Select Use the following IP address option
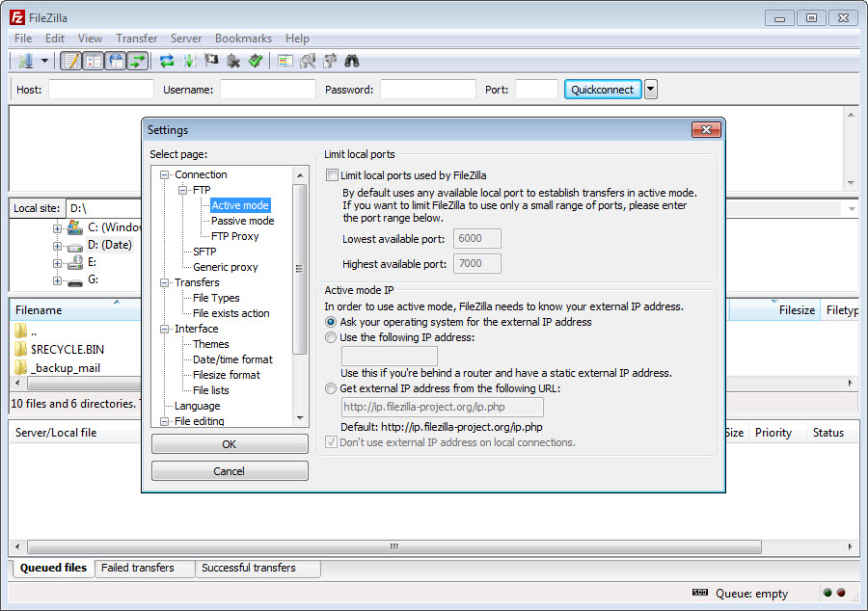 [331, 337]
